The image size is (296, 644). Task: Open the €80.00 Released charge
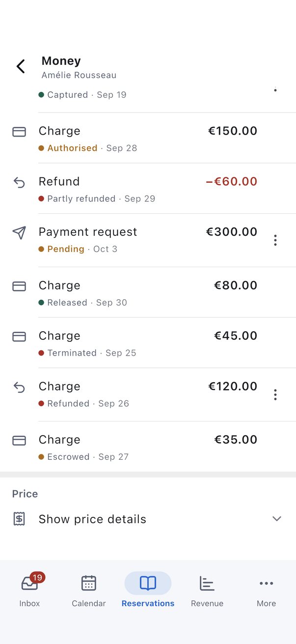tap(148, 293)
